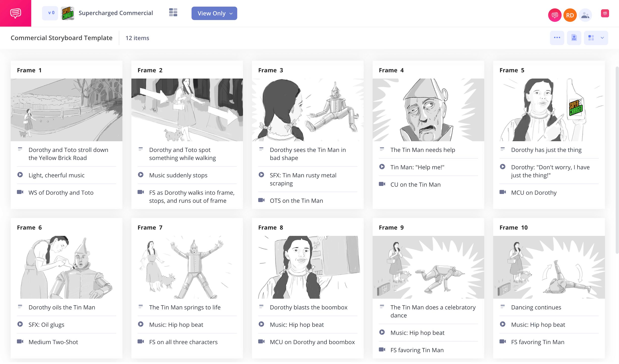Click the vertical scrollbar on the right
619x364 pixels.
pos(617,160)
